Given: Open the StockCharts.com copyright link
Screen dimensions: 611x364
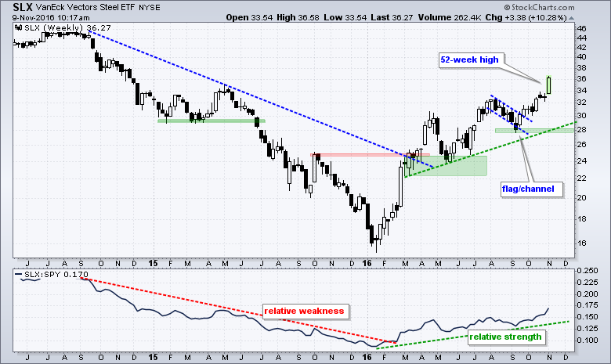Looking at the screenshot, I should (x=539, y=7).
